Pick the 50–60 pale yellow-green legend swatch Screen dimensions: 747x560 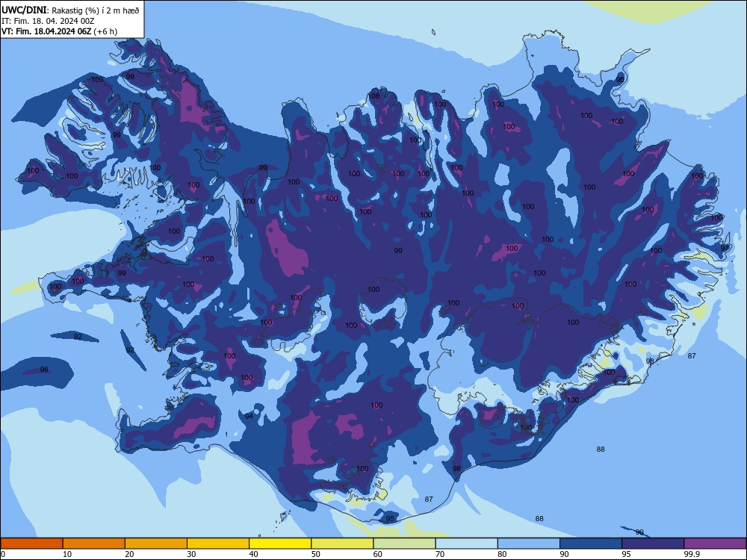(342, 544)
